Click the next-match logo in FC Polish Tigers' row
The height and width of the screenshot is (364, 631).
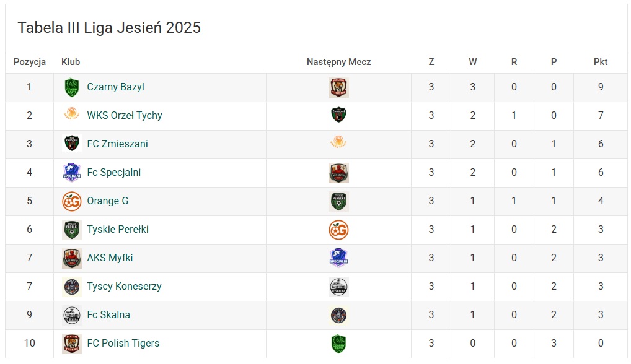tap(338, 344)
